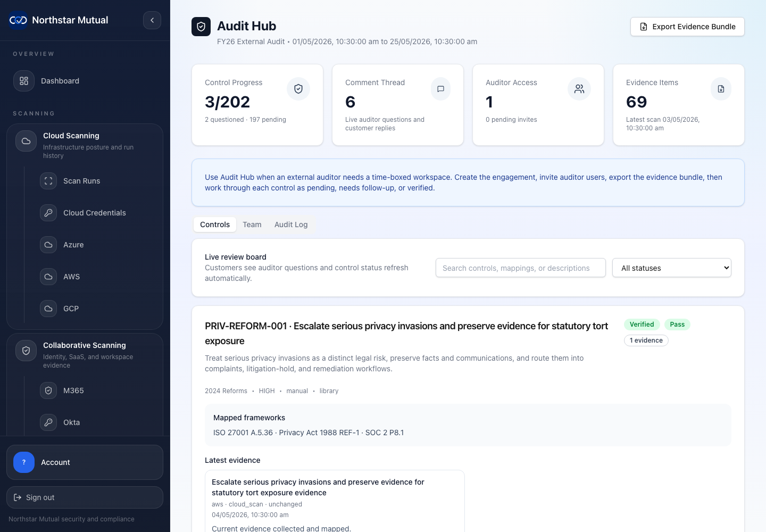766x532 pixels.
Task: Open the Dashboard grid icon
Action: pos(24,81)
